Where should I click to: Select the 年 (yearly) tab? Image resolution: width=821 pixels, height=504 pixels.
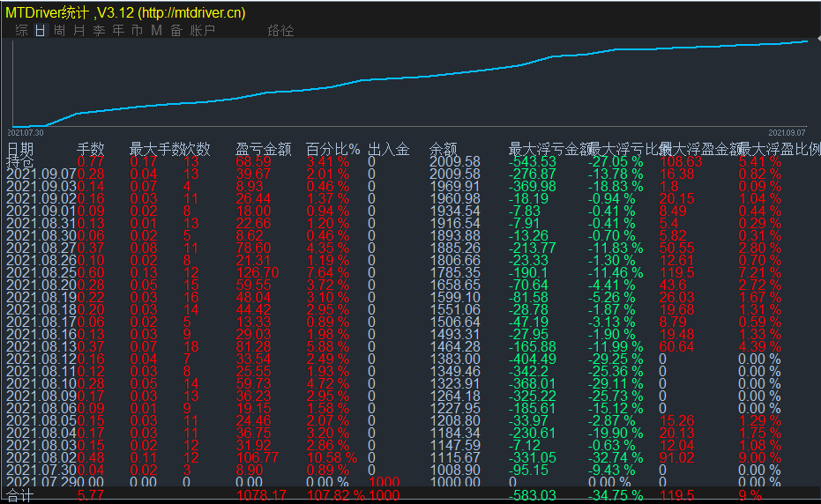(118, 31)
